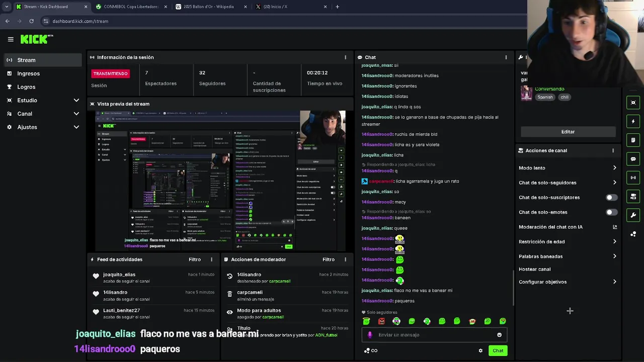This screenshot has width=644, height=362.
Task: Open the browser tab search dropdown
Action: 6,7
